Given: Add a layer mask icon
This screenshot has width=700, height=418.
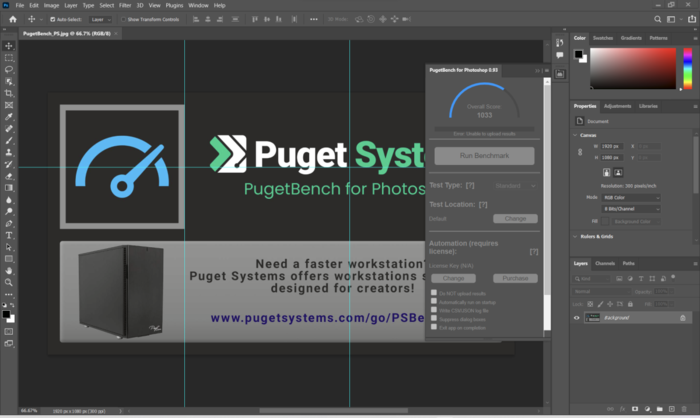Looking at the screenshot, I should tap(634, 409).
